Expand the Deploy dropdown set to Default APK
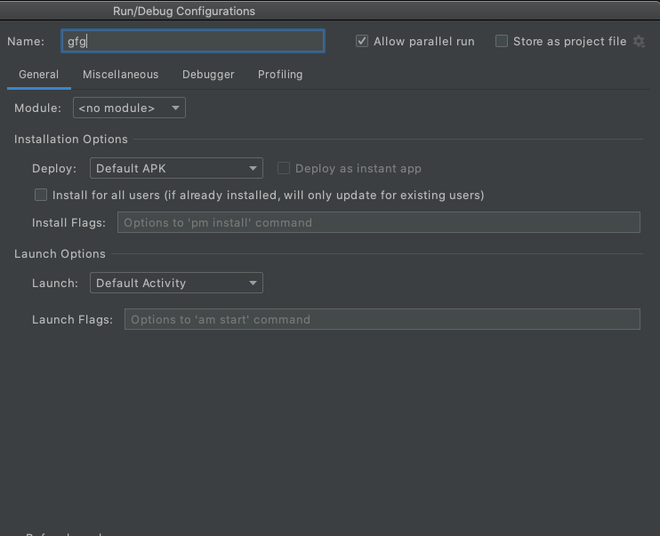This screenshot has width=660, height=536. click(x=176, y=169)
